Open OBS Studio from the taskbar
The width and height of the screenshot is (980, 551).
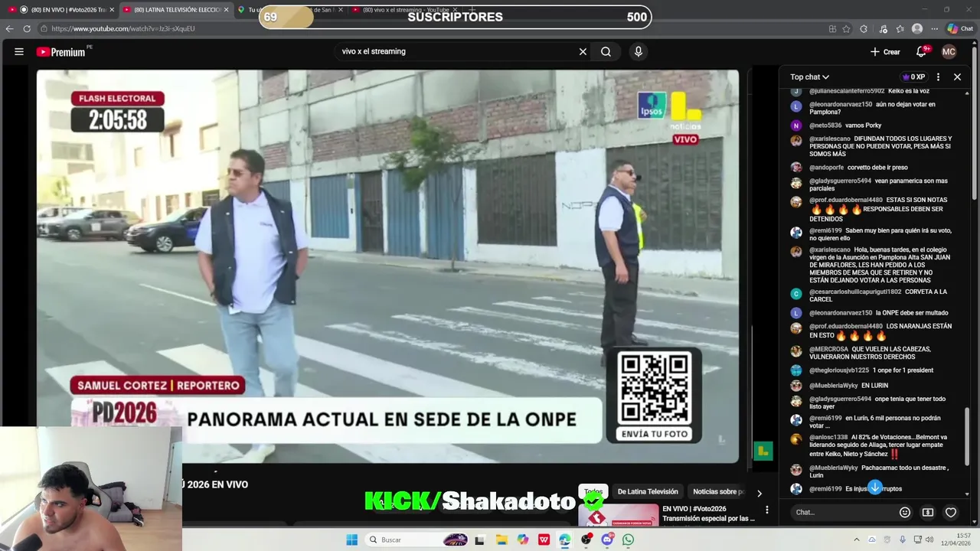(586, 540)
